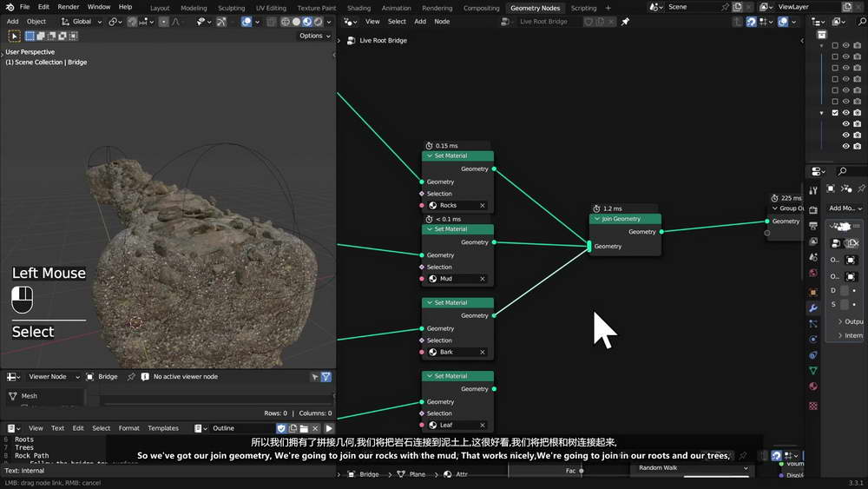Open the Templates menu in text editor
This screenshot has height=489, width=868.
pyautogui.click(x=163, y=428)
